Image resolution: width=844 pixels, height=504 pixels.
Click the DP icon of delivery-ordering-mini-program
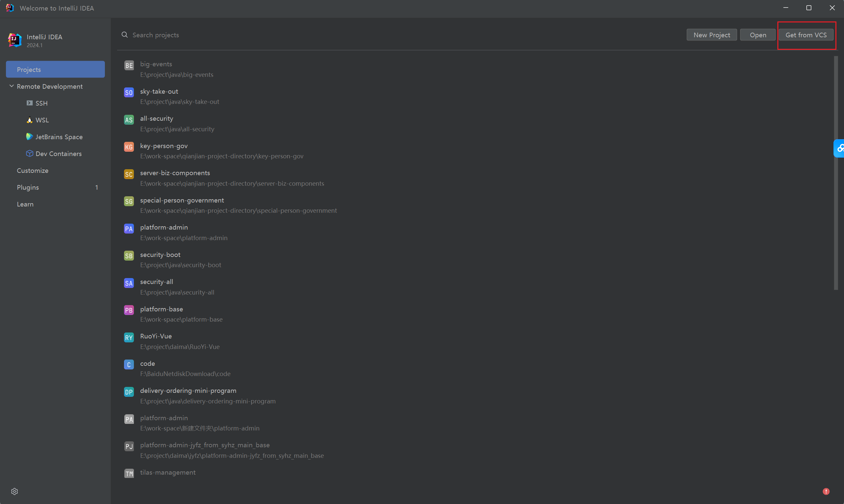129,392
